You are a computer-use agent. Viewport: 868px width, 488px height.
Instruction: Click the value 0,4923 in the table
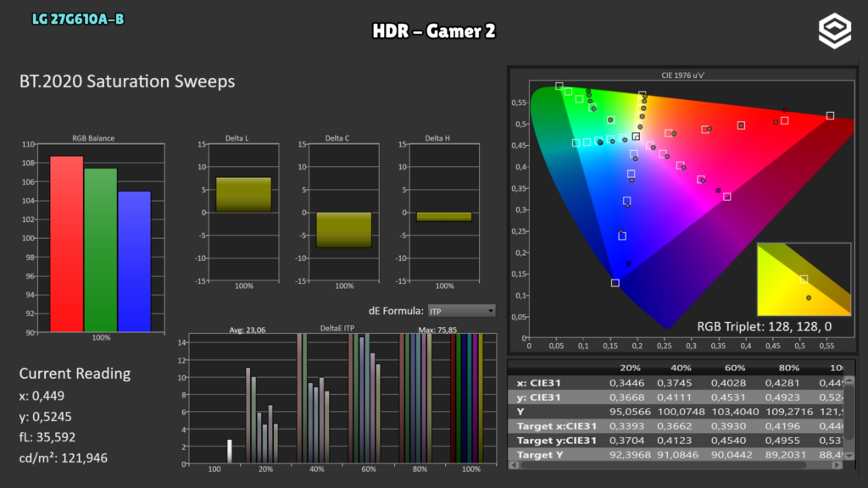[782, 397]
